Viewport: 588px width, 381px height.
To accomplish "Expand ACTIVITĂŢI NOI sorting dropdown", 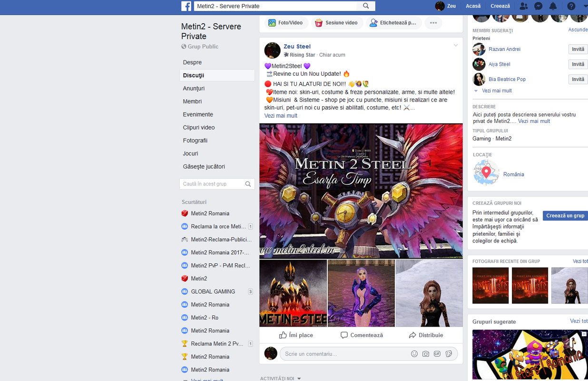I will pos(281,379).
